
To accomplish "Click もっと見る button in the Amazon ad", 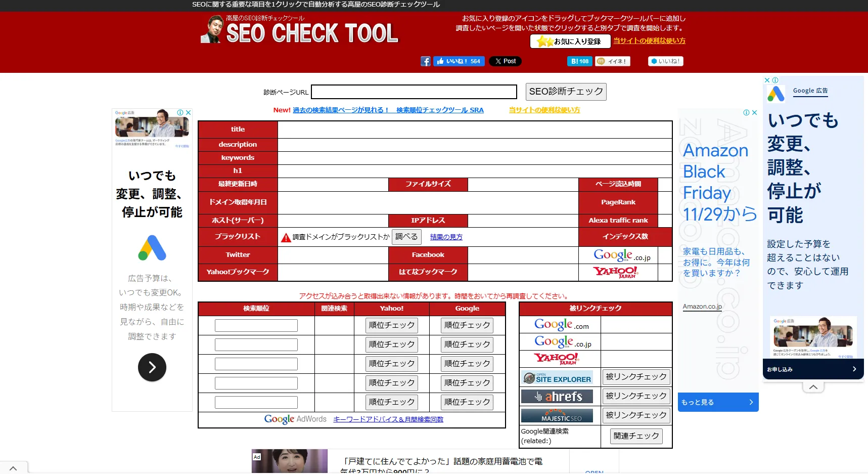I will click(x=718, y=402).
